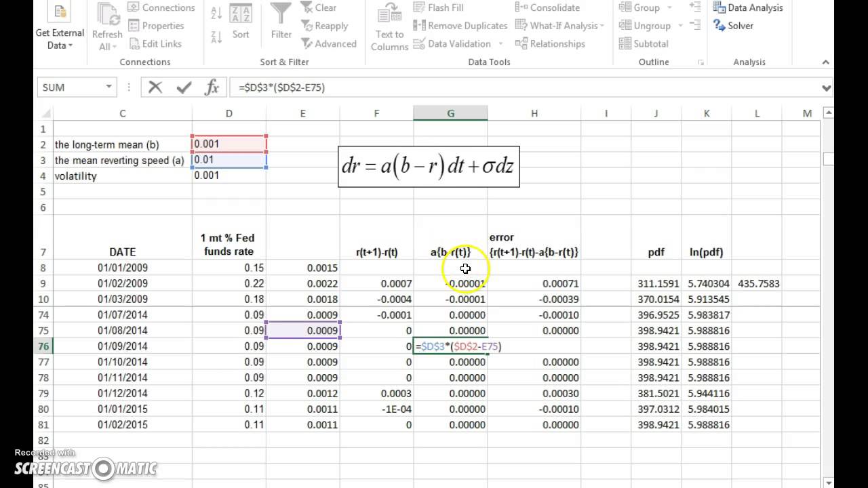This screenshot has height=488, width=868.
Task: Select row 76 header
Action: (x=43, y=346)
